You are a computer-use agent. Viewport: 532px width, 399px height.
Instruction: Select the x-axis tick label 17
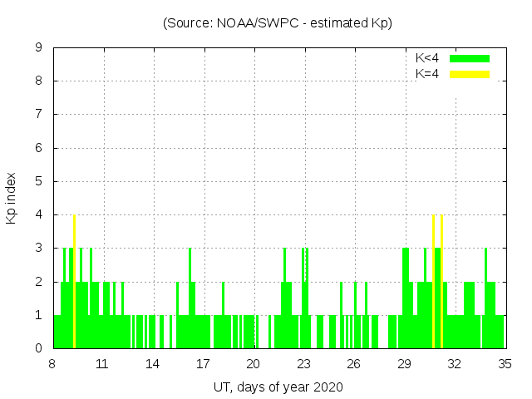tap(203, 363)
